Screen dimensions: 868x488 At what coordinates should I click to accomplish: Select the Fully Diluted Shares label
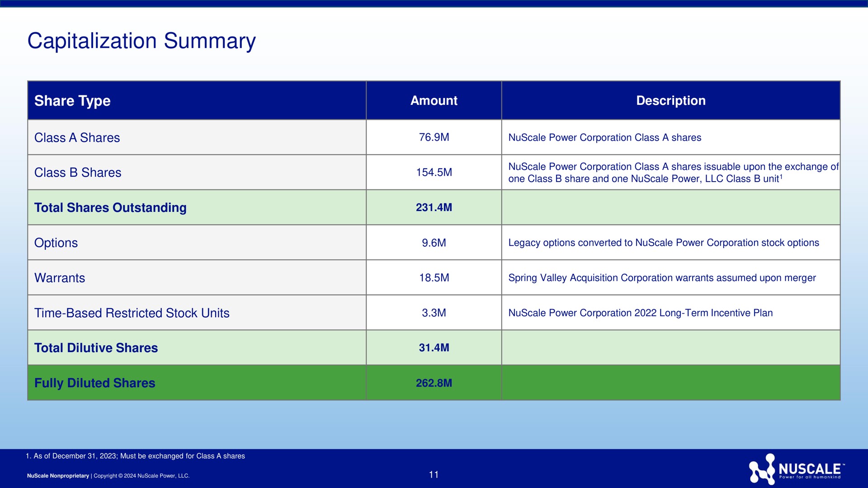(94, 383)
